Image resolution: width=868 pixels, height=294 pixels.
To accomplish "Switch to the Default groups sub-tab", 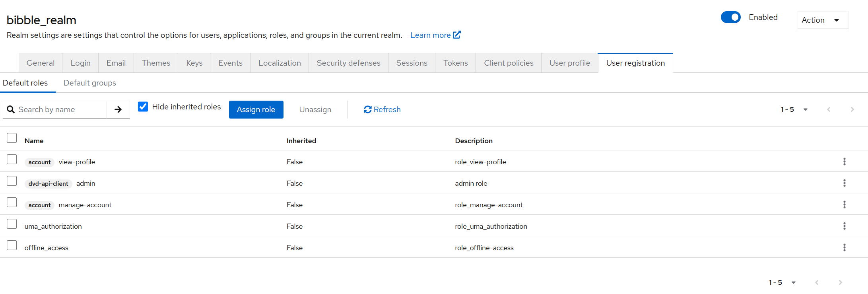I will (90, 83).
